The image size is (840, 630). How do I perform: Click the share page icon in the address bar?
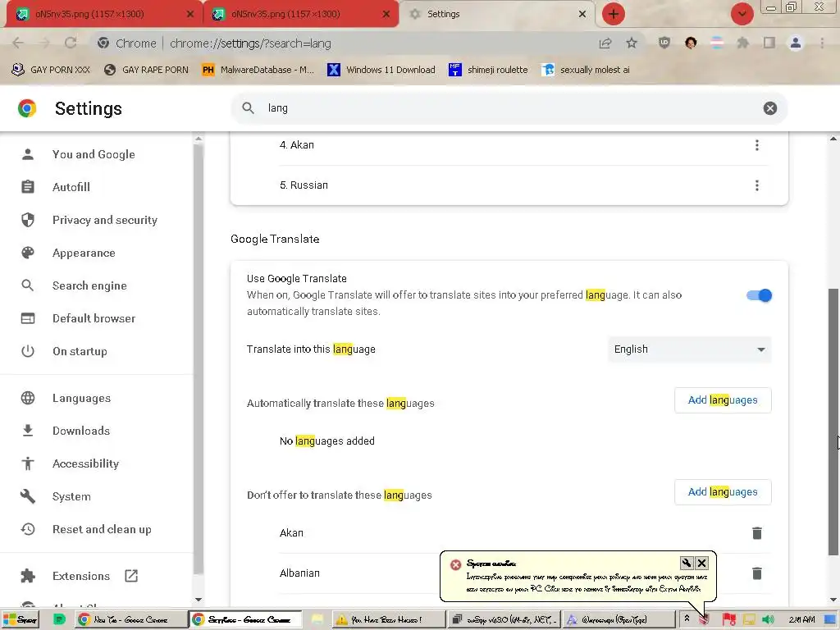point(605,43)
